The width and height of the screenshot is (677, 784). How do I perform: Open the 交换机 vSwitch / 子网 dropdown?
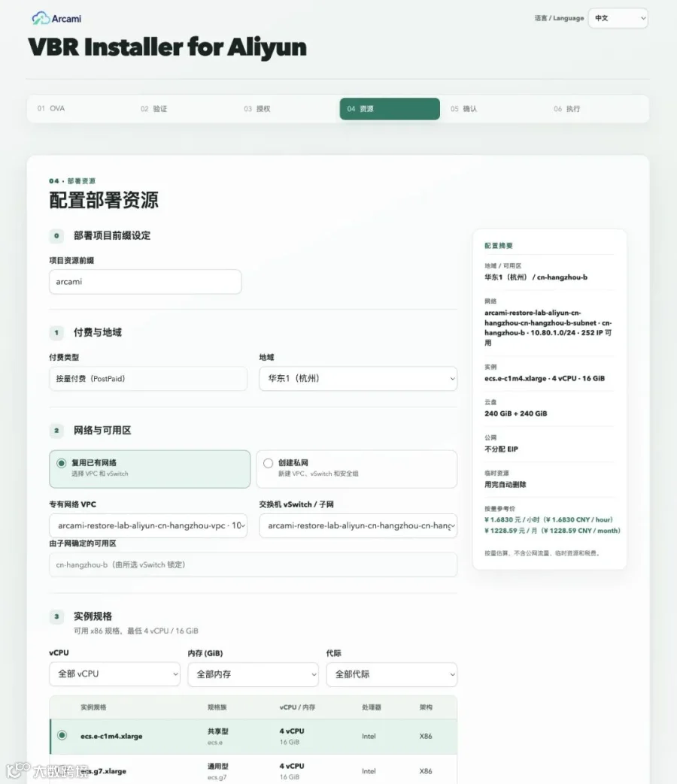tap(358, 525)
